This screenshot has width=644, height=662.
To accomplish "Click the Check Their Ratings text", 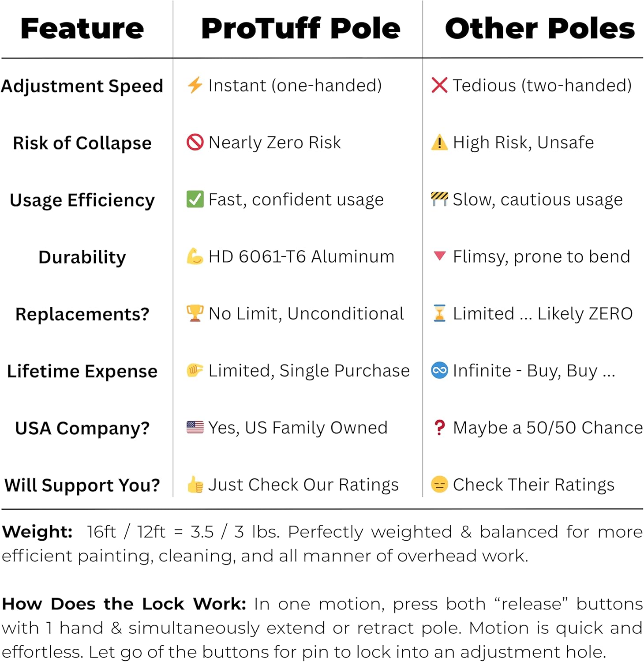I will (x=533, y=485).
